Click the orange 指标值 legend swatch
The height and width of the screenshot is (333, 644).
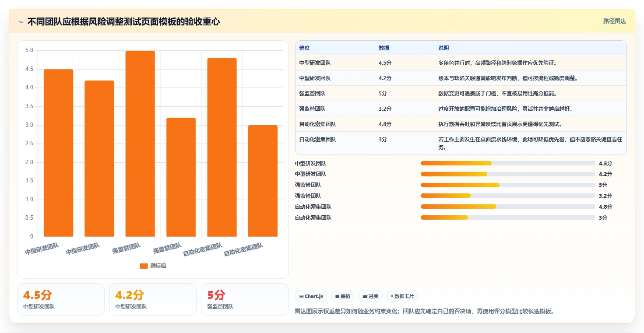pyautogui.click(x=144, y=266)
